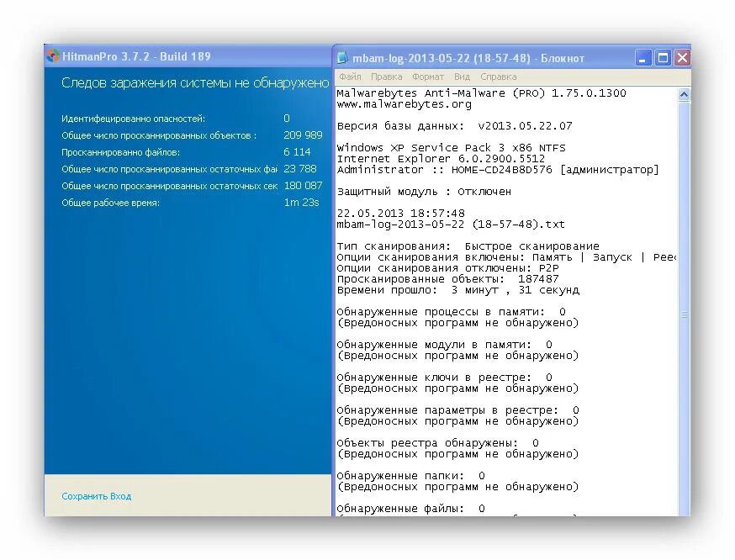Click the scanned objects value 209 989
This screenshot has height=560, width=735.
(303, 135)
